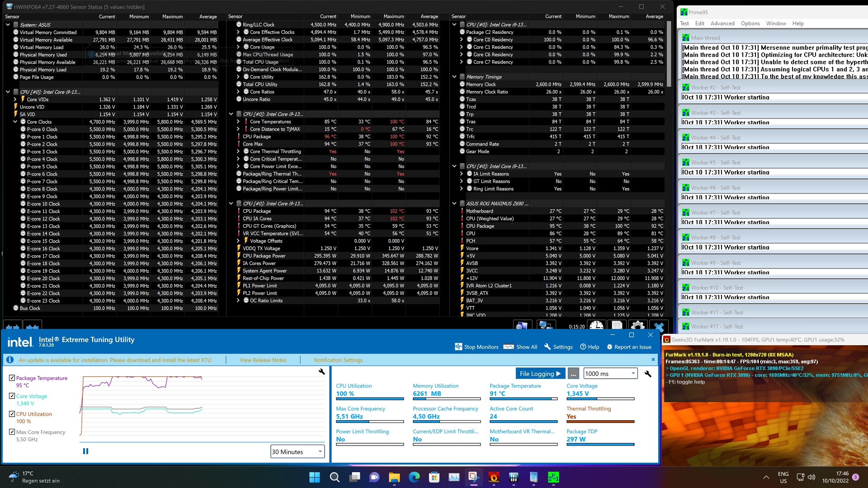Click the monitor settings wrench next to 1000 ms

648,374
